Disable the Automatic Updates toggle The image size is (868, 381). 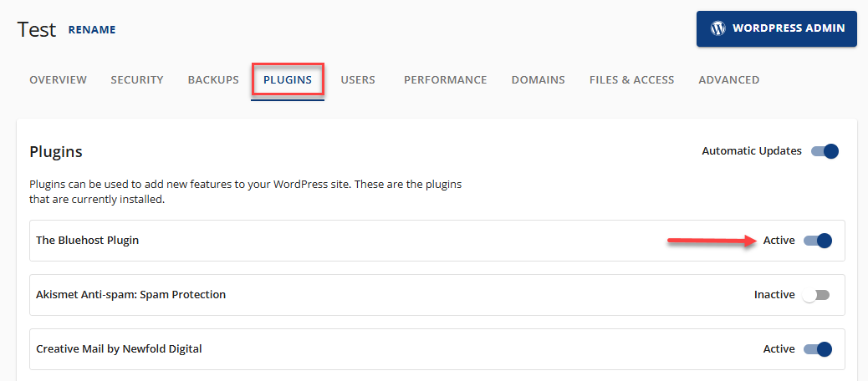click(825, 151)
